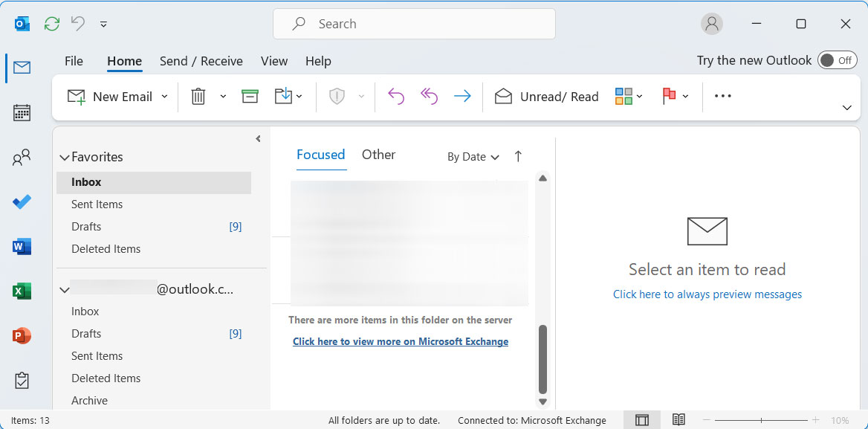Enable always preview messages link

pyautogui.click(x=707, y=294)
